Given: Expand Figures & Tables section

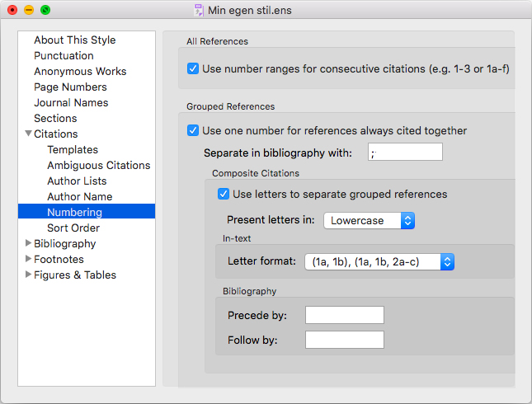Looking at the screenshot, I should pos(29,274).
